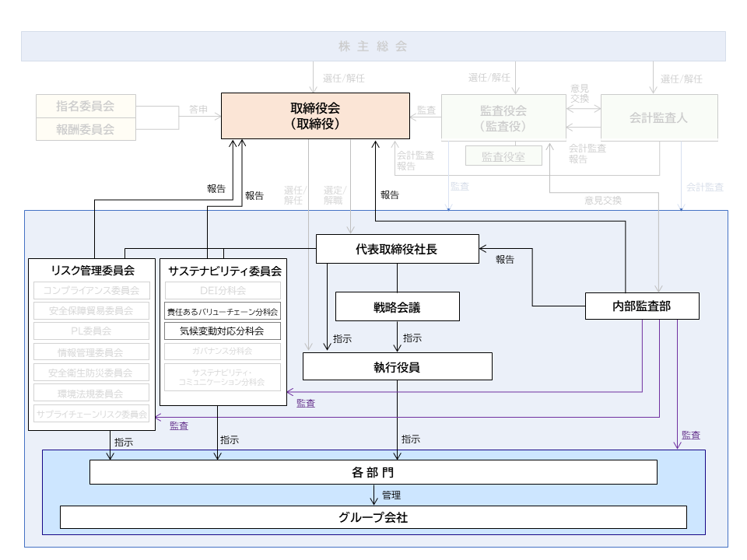
Task: Click the 内部監査部 box
Action: pyautogui.click(x=642, y=306)
